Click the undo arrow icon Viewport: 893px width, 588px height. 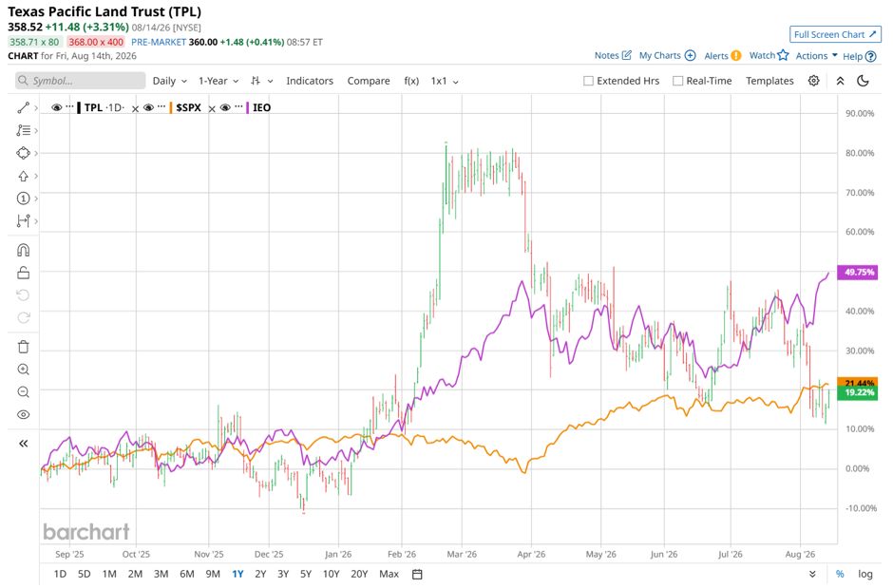coord(24,294)
